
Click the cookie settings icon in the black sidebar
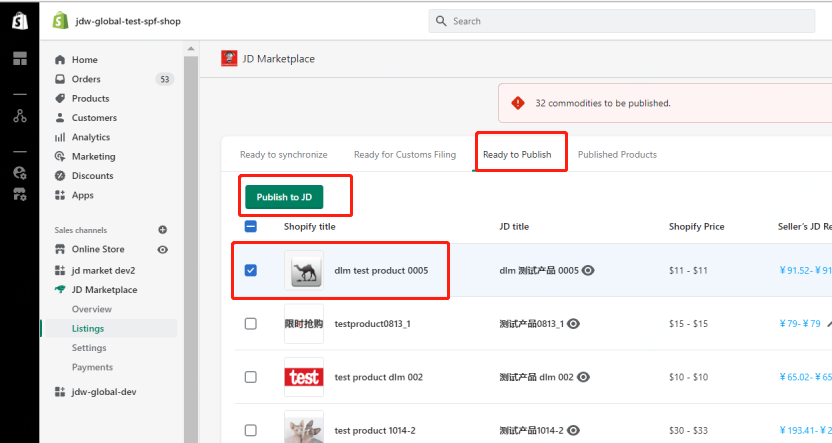[x=20, y=172]
